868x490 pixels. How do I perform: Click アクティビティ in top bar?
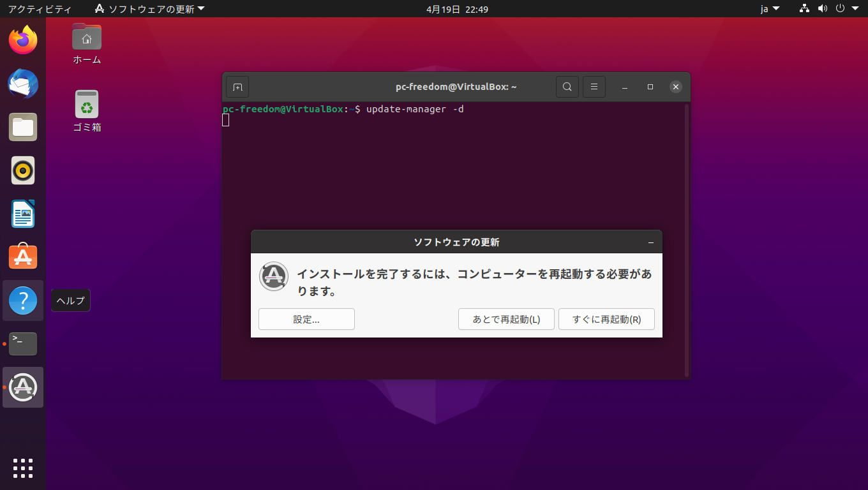coord(40,9)
